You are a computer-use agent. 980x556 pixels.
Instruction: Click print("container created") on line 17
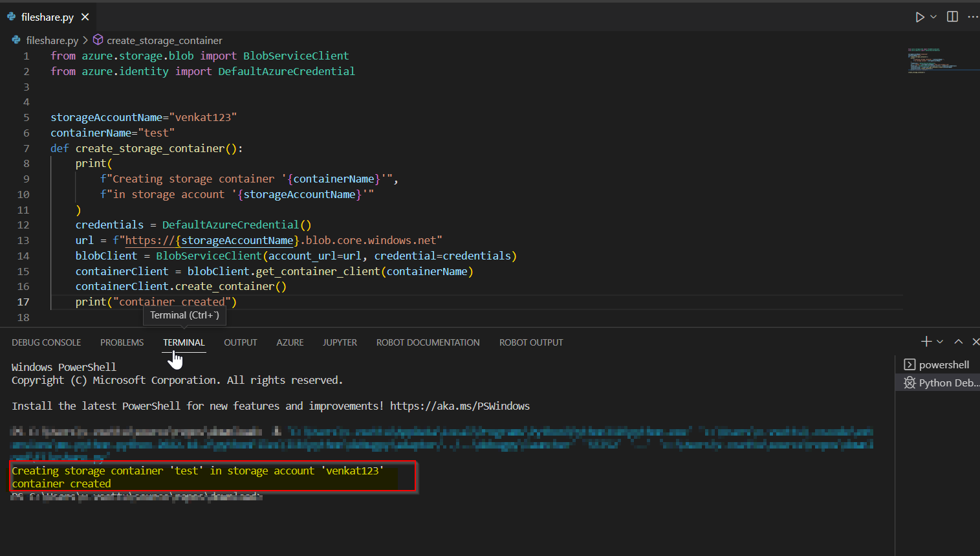(x=156, y=302)
